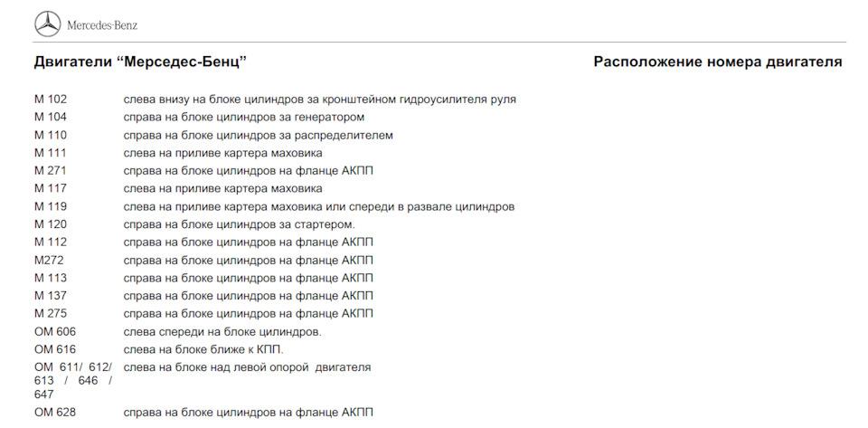This screenshot has width=868, height=428.
Task: Click the M 271 engine code
Action: click(x=51, y=171)
